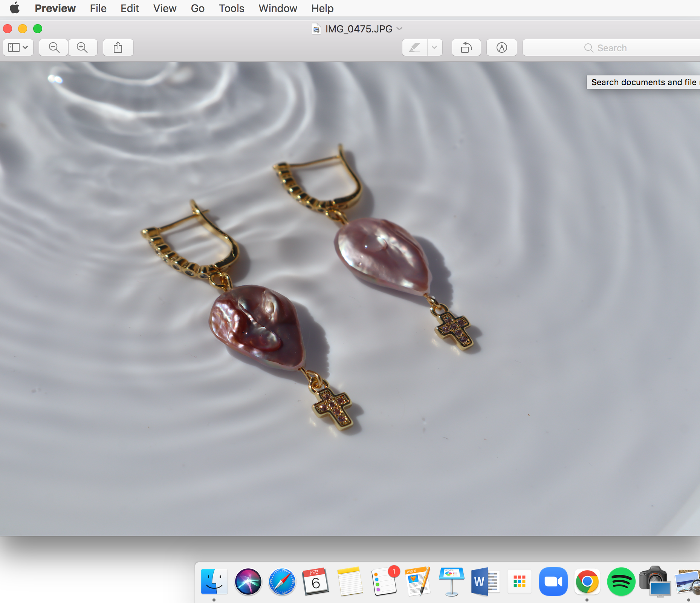The image size is (700, 603).
Task: Show the Markup toolbar
Action: pyautogui.click(x=501, y=47)
